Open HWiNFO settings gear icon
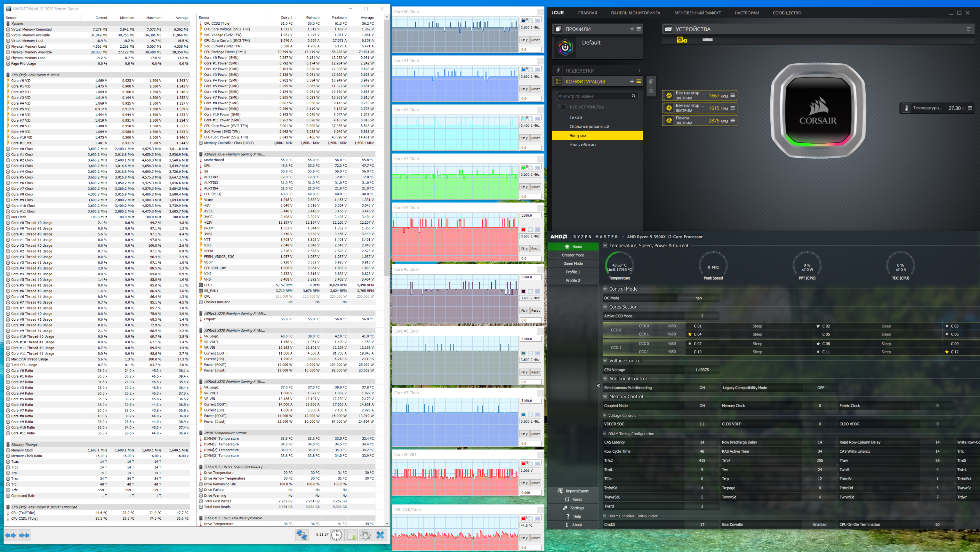 click(x=365, y=535)
